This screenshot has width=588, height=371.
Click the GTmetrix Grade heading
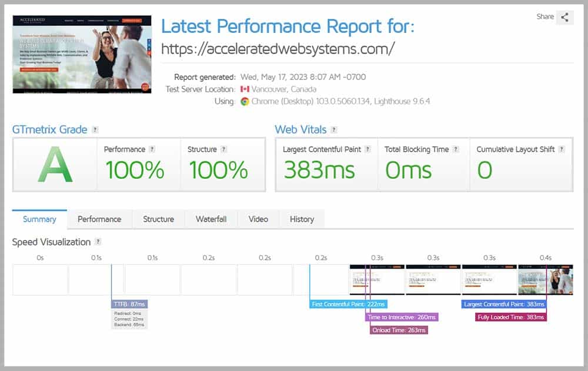point(49,129)
